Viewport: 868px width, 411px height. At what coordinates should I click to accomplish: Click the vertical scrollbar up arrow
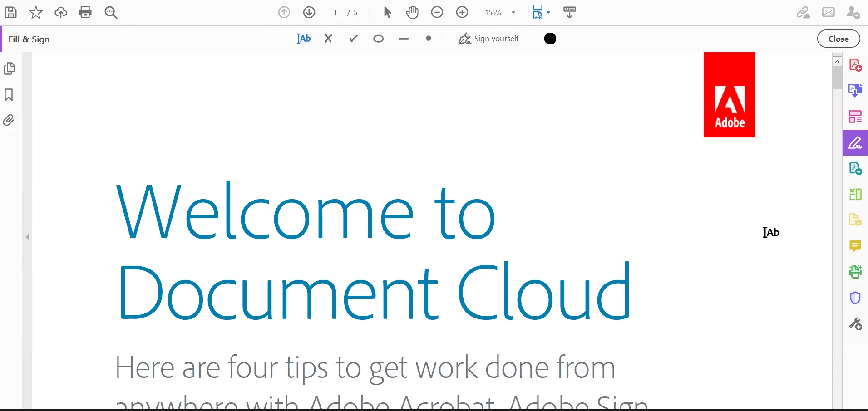838,61
